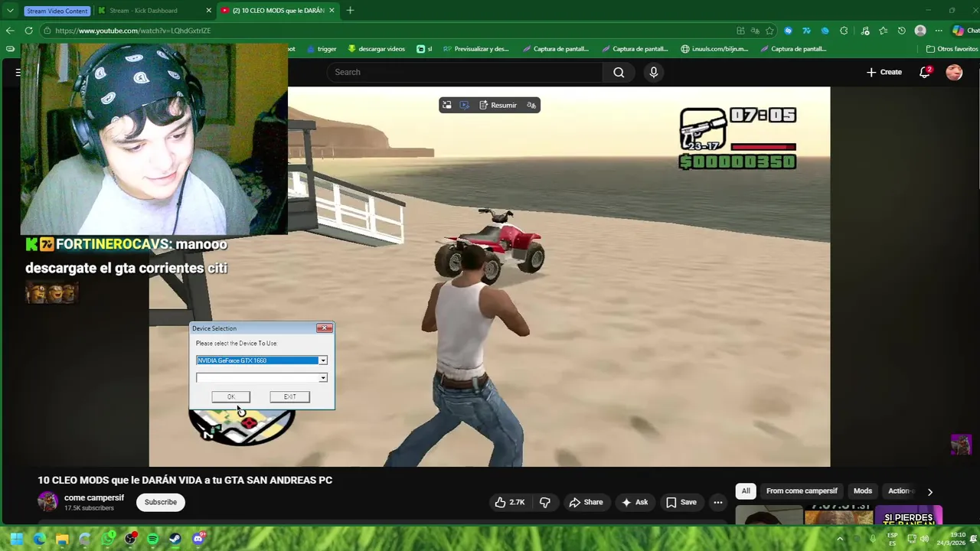
Task: Click the come campersif channel name
Action: pyautogui.click(x=94, y=497)
